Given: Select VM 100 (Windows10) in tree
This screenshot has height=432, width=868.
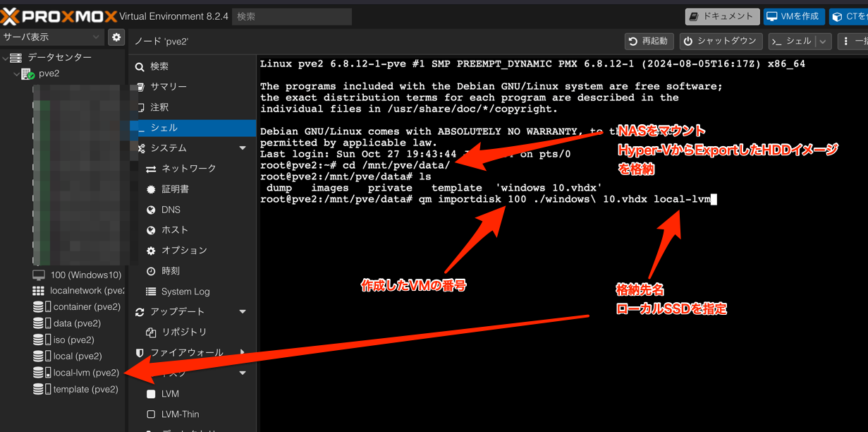Looking at the screenshot, I should [78, 275].
